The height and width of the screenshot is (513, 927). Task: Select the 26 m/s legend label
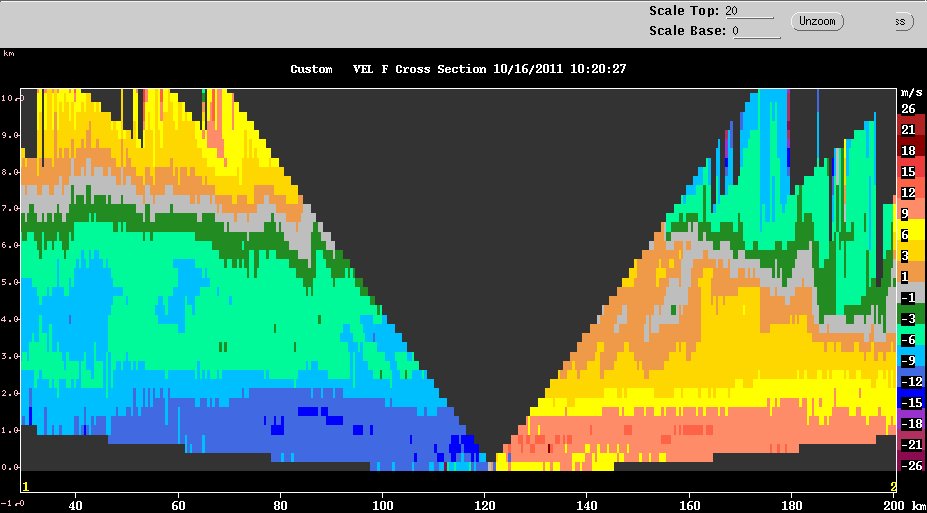908,109
